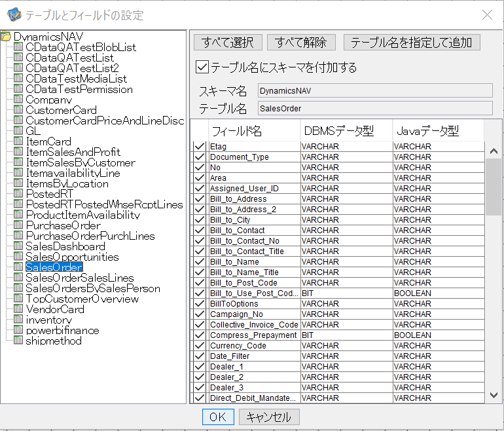The width and height of the screenshot is (504, 431).
Task: Toggle テーブル名にスキーマを付加する checkbox
Action: point(202,67)
